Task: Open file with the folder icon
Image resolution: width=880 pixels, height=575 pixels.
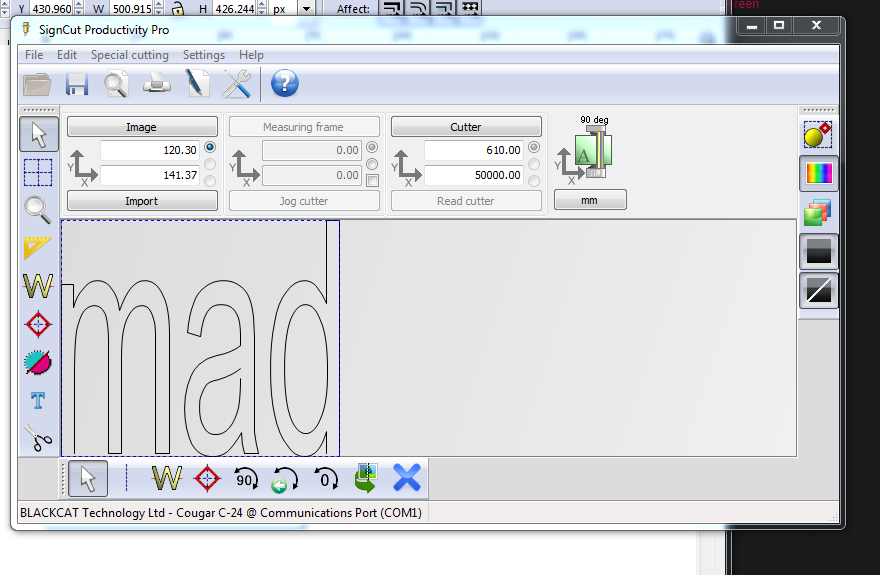Action: point(37,85)
